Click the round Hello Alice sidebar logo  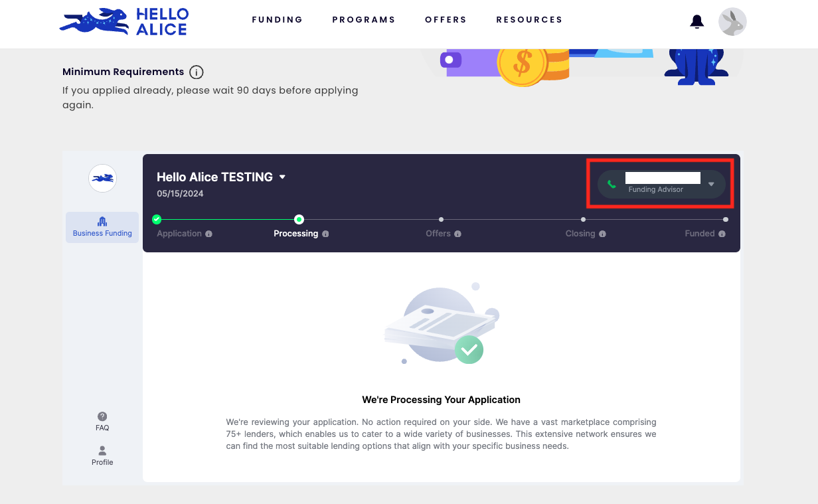coord(102,178)
